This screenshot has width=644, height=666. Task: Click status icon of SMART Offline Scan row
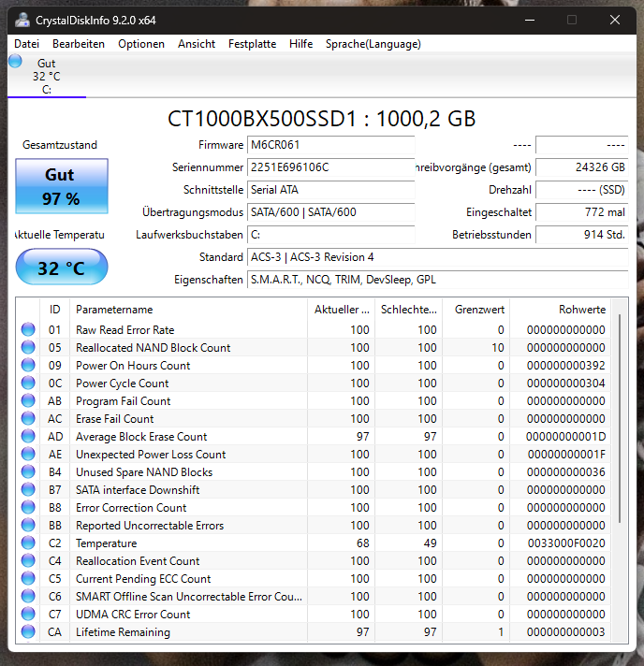pyautogui.click(x=28, y=597)
